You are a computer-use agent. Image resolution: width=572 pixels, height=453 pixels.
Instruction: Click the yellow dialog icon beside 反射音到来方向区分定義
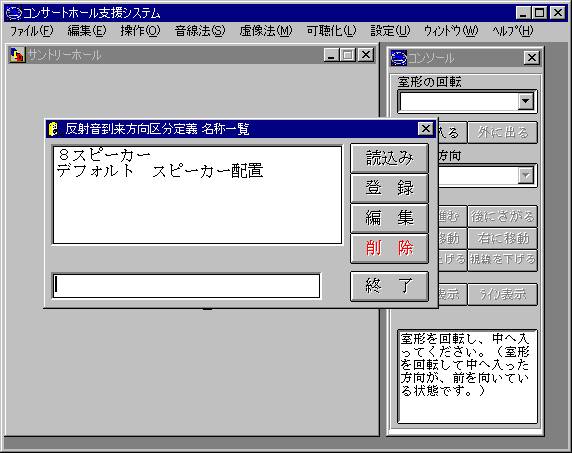tap(54, 129)
